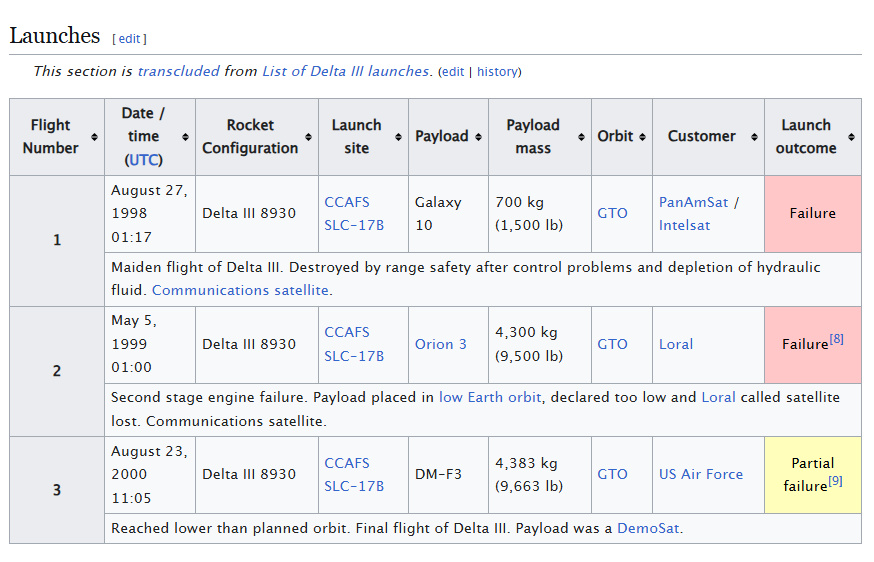Select the August 23, 2000 date cell

click(x=150, y=474)
